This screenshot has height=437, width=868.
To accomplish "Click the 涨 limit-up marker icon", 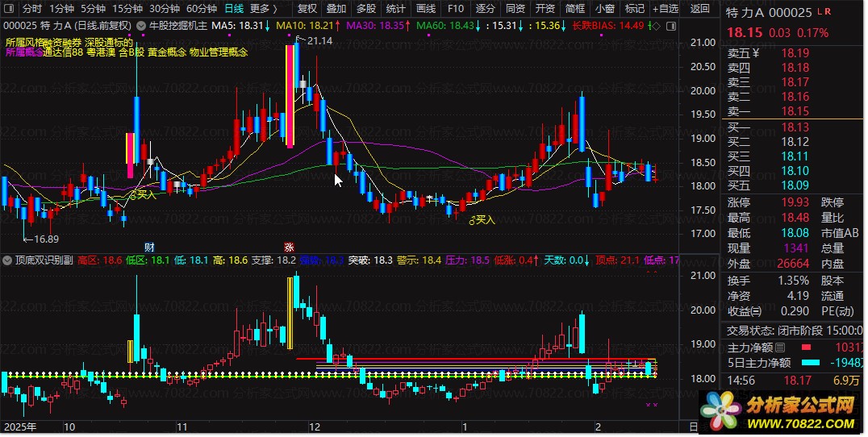I will pos(288,247).
